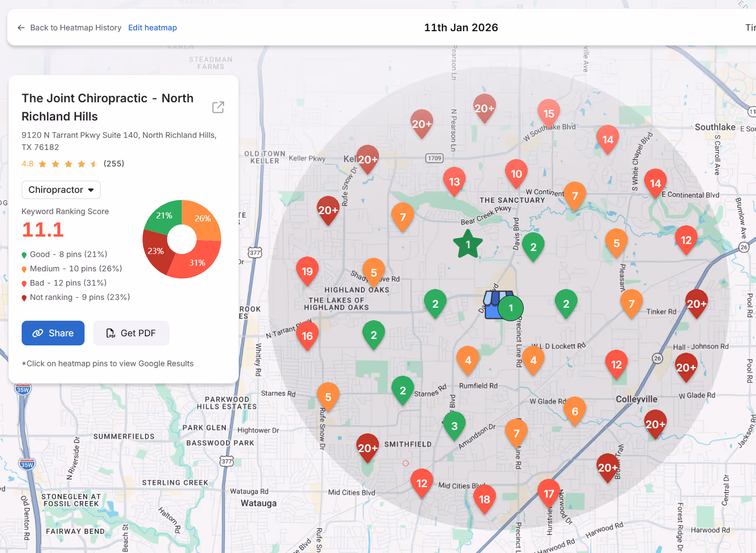
Task: Click the red 31% pie slice
Action: tap(197, 262)
